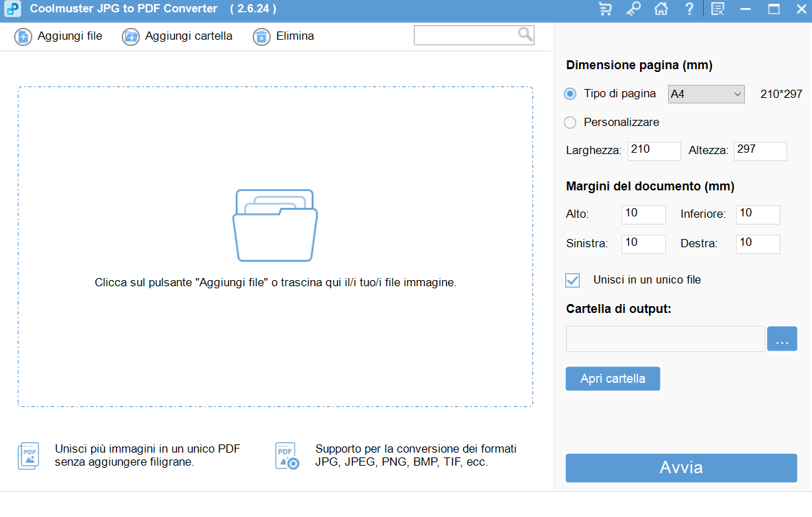Open the A4 page type dropdown
812x517 pixels.
pos(706,94)
